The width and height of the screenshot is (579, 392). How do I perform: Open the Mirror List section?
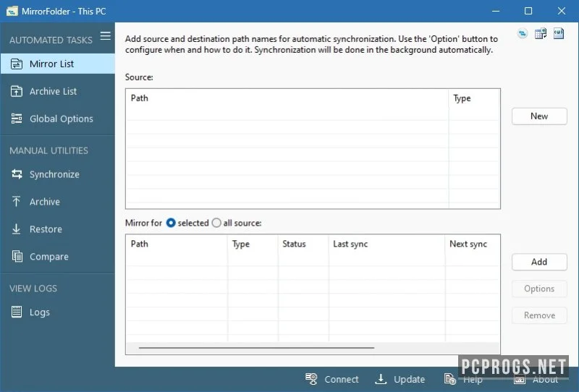click(58, 64)
